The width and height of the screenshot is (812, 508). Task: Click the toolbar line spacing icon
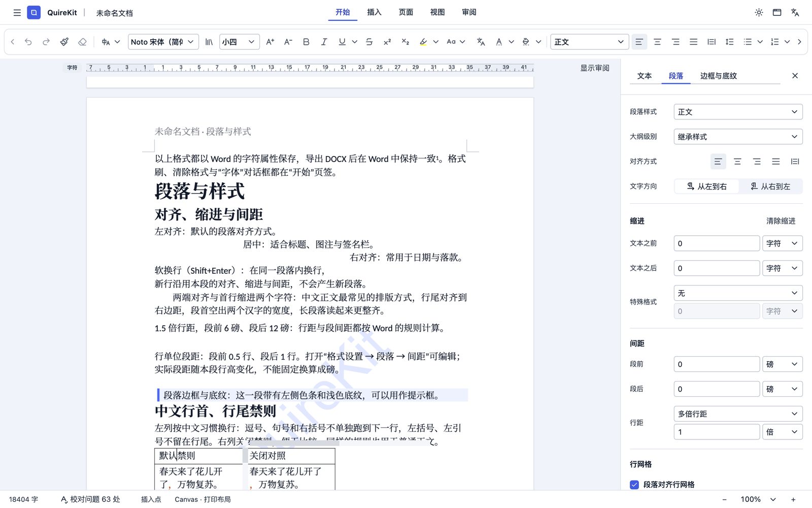[x=730, y=42]
